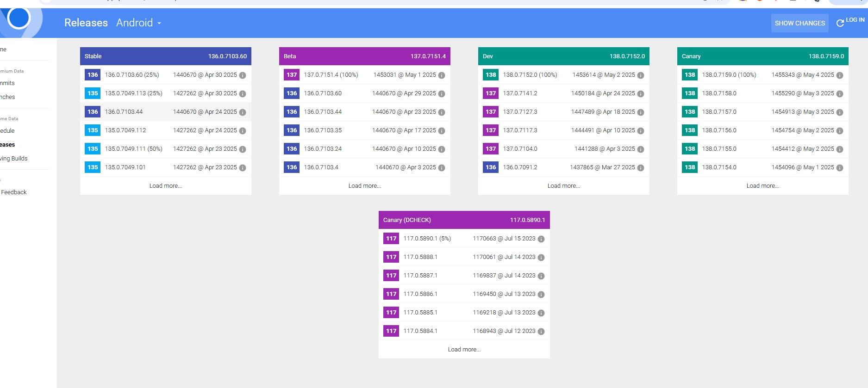Open info icon for Stable 136.0.7103.60
This screenshot has height=388, width=868.
pos(243,75)
